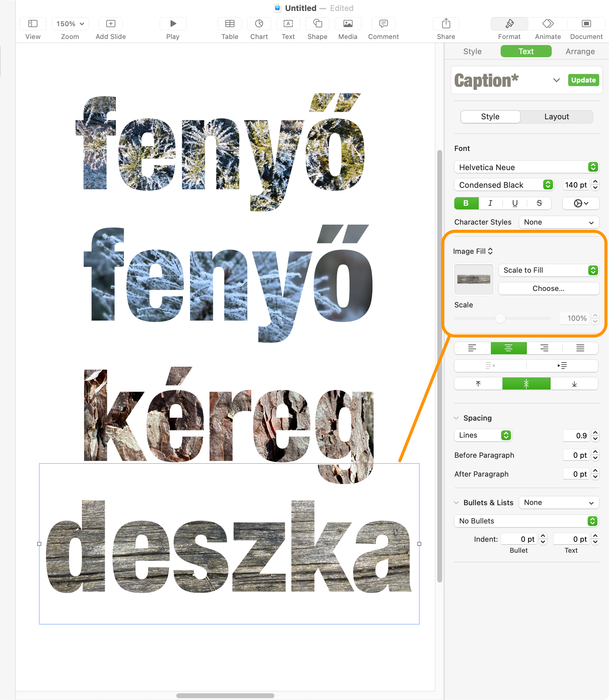The height and width of the screenshot is (700, 609).
Task: Click the Table icon in toolbar
Action: (230, 24)
